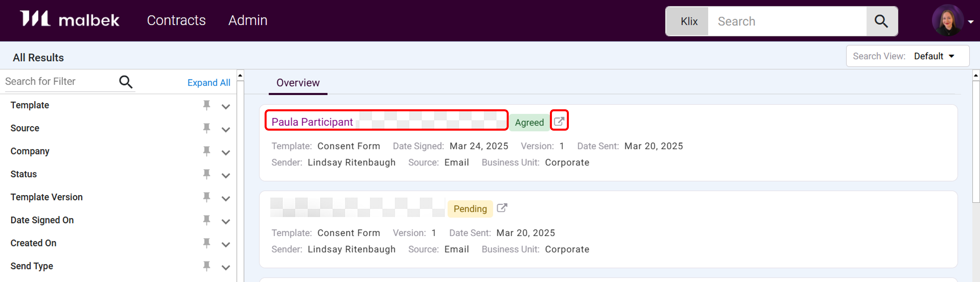The image size is (980, 282).
Task: Click the Status filter label
Action: [24, 174]
